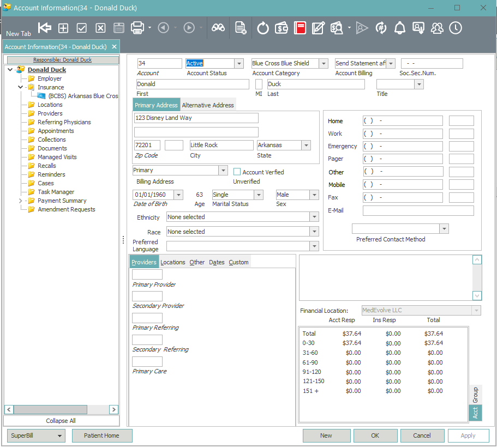The height and width of the screenshot is (448, 497).
Task: Open the State dropdown arrow
Action: [x=306, y=146]
